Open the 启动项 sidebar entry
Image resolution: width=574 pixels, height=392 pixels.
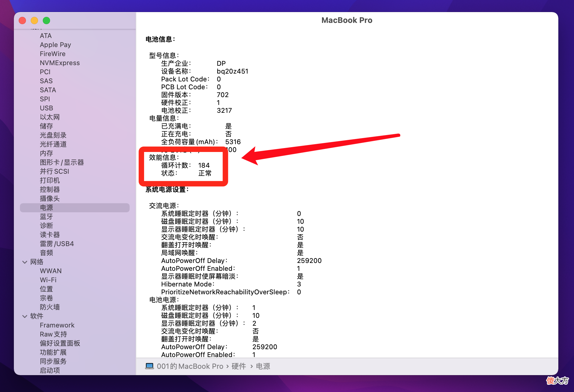click(50, 370)
